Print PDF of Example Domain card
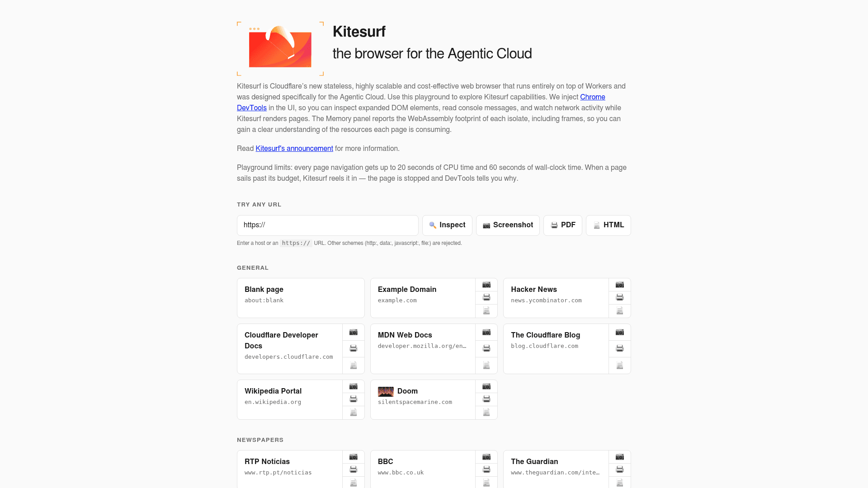The image size is (868, 488). (486, 297)
